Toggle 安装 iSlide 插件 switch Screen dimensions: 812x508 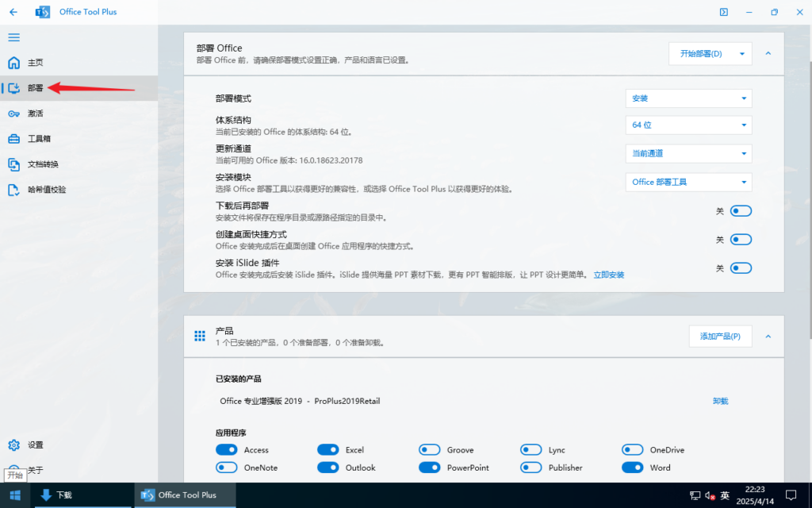pyautogui.click(x=741, y=268)
